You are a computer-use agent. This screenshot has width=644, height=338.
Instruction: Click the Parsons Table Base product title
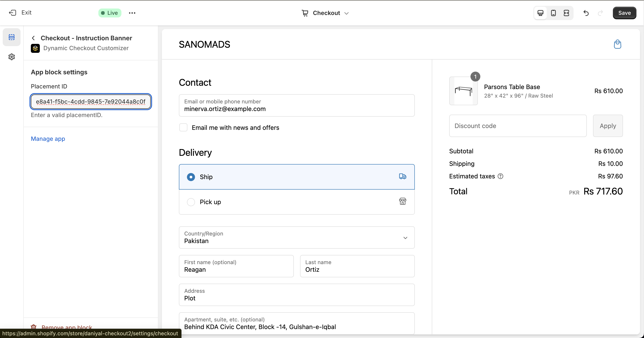click(x=512, y=87)
